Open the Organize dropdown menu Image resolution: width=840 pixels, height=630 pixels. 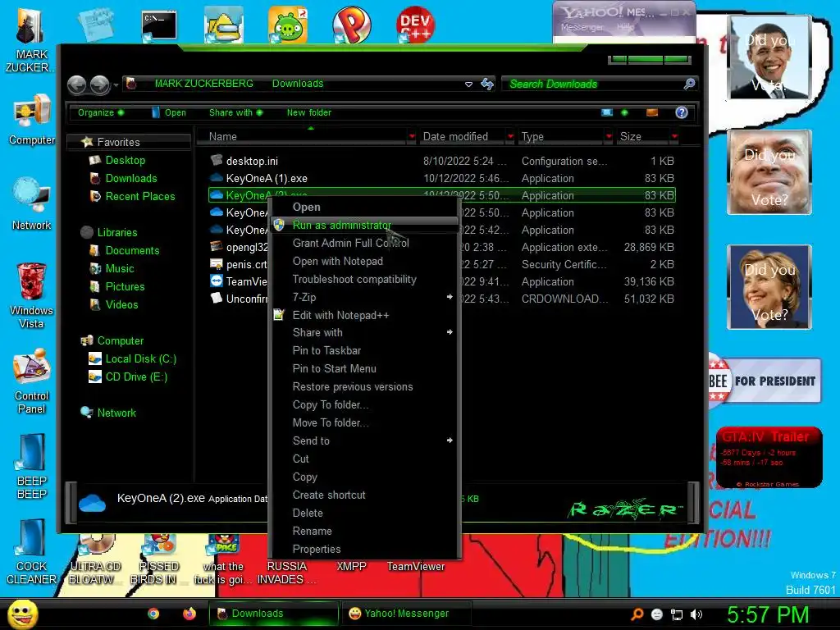[x=101, y=112]
